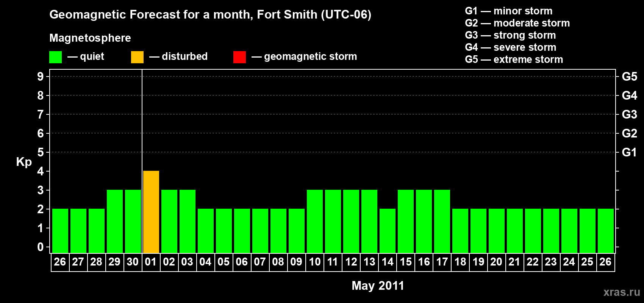Click Kp value 5 on left axis
Screen dimensions: 644x303
[x=41, y=152]
